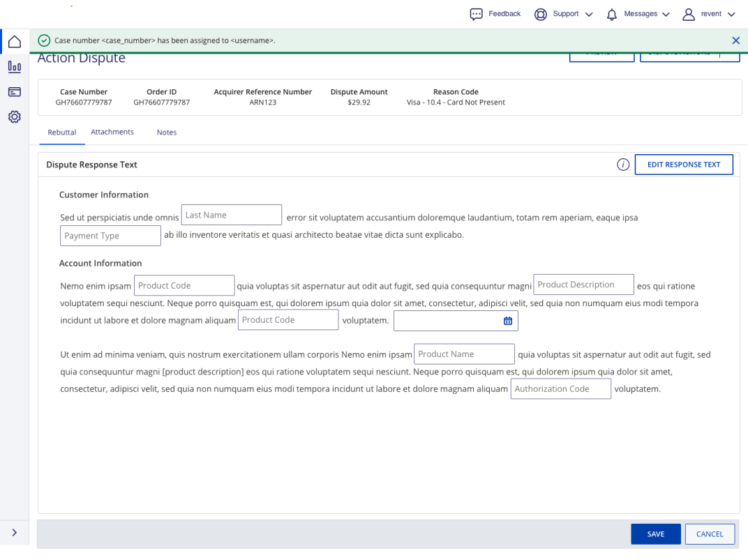Click the Edit Response Text button

click(x=683, y=165)
